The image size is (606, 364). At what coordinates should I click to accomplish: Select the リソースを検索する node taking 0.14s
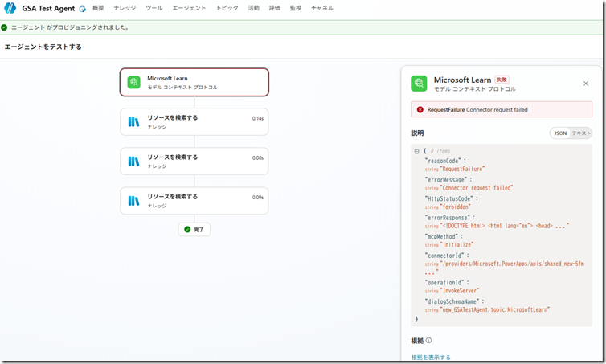pos(194,121)
